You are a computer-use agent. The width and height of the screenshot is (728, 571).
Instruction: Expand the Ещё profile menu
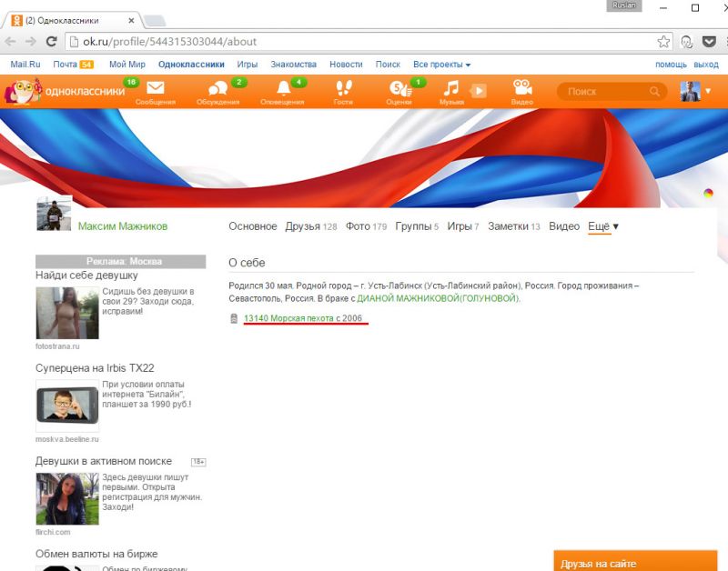point(602,226)
